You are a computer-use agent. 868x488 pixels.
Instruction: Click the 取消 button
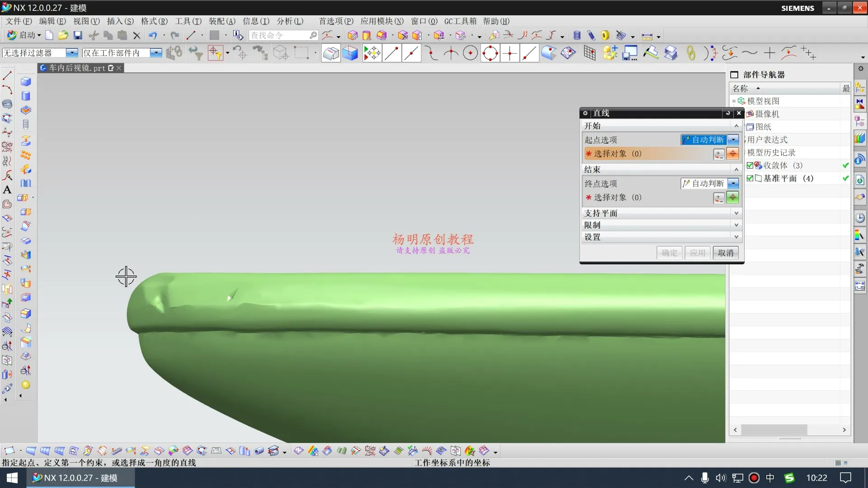(x=725, y=253)
